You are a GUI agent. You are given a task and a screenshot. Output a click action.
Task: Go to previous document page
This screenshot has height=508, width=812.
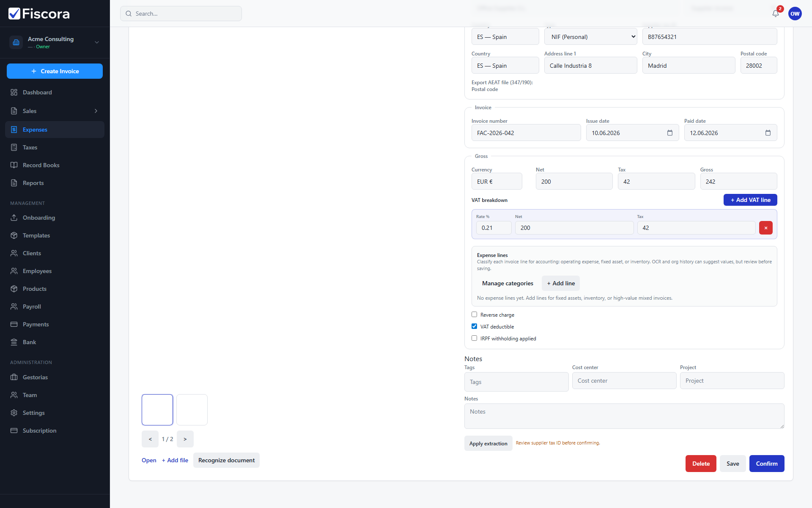click(150, 439)
